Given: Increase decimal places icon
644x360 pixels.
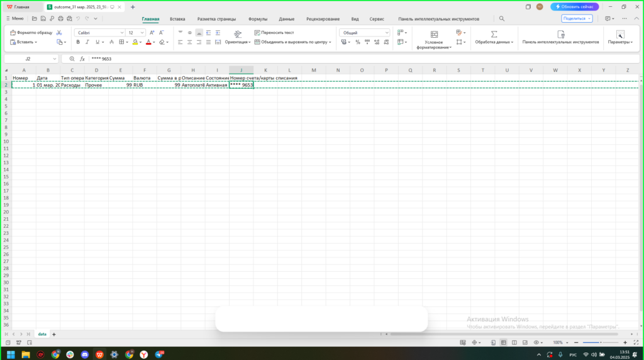Looking at the screenshot, I should [x=377, y=42].
